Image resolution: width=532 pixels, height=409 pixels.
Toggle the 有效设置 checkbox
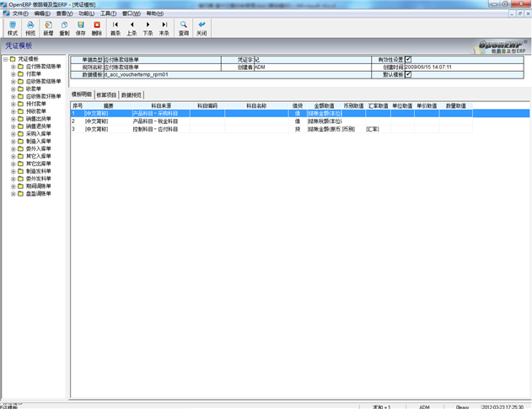click(408, 60)
